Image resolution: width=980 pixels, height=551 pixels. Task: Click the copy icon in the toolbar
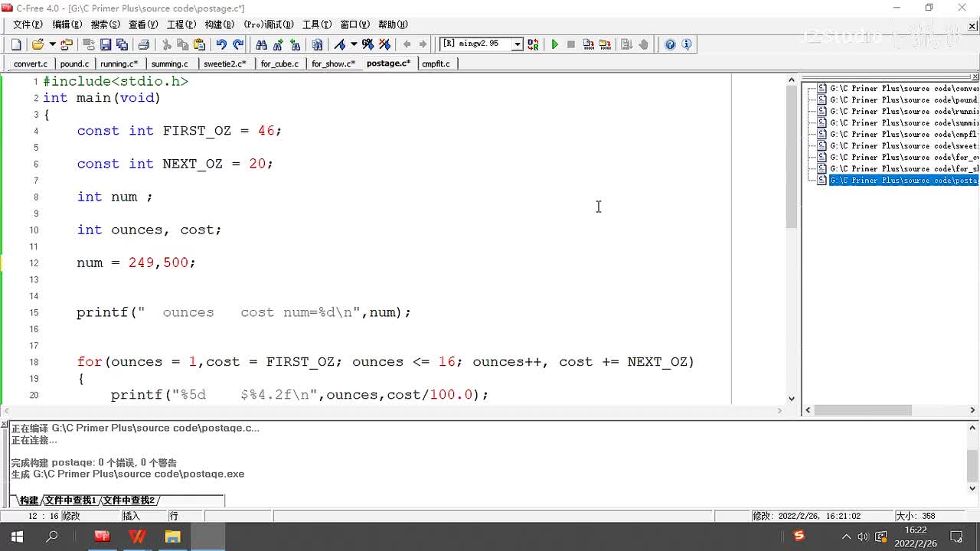point(182,44)
